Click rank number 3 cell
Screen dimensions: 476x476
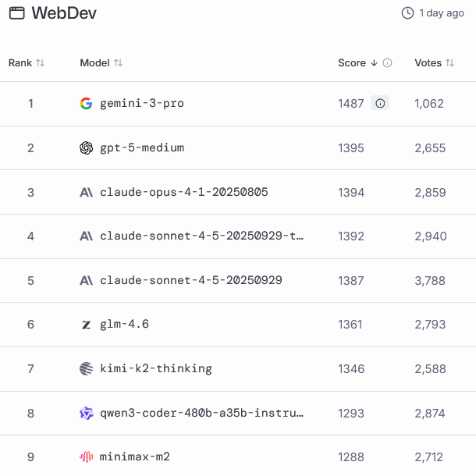pos(30,193)
